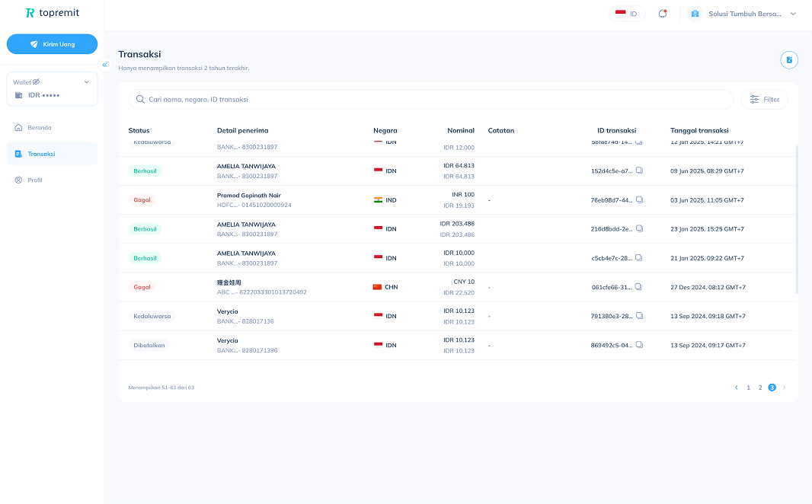Open the Solusi Tumbuh Bersa account menu
This screenshot has height=504, width=812.
coord(742,14)
